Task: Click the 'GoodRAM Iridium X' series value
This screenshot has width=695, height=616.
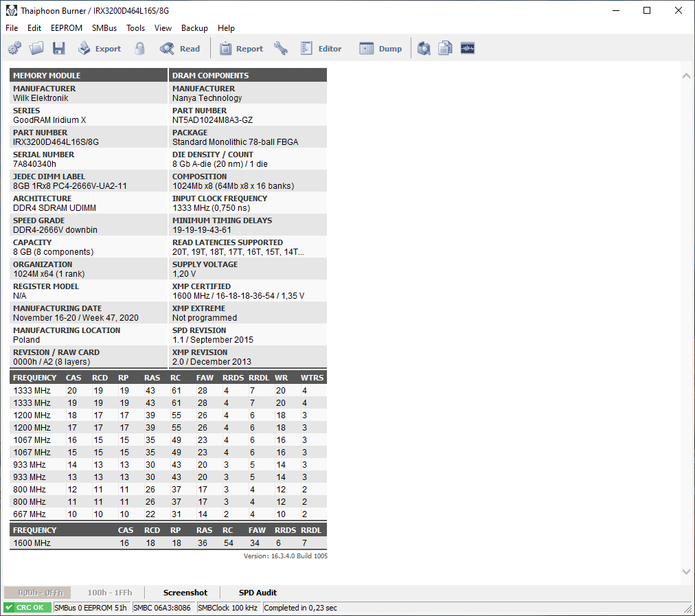Action: point(49,120)
